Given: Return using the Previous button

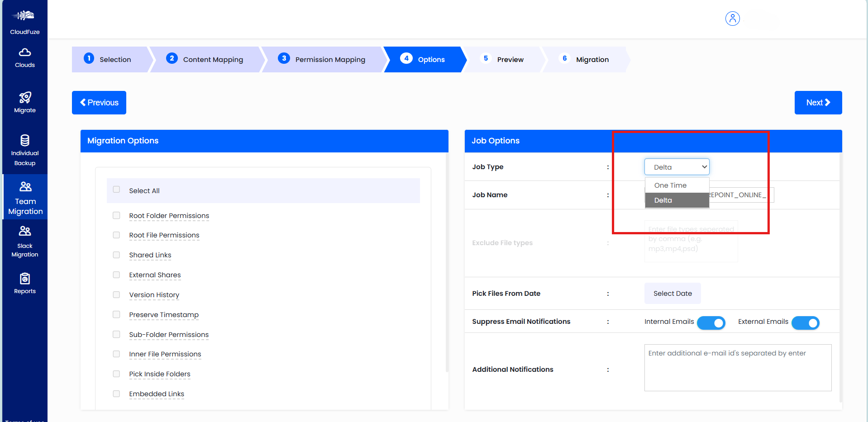Looking at the screenshot, I should point(99,102).
